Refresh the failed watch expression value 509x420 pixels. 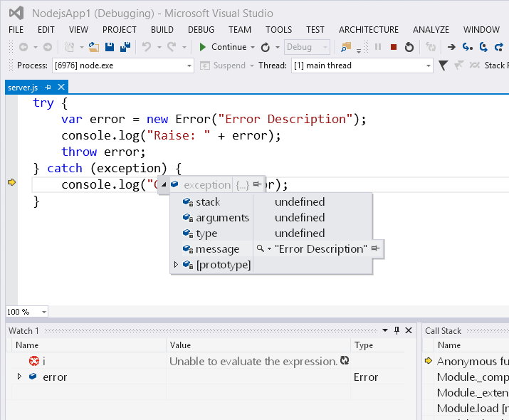345,361
